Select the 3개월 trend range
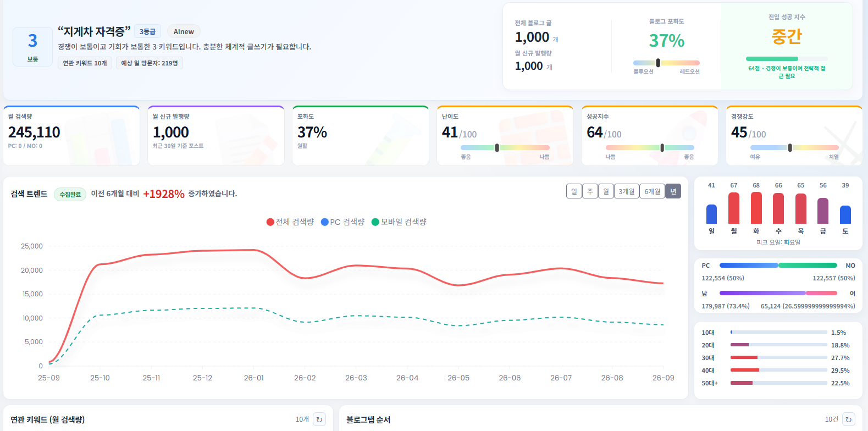The height and width of the screenshot is (431, 868). tap(626, 191)
